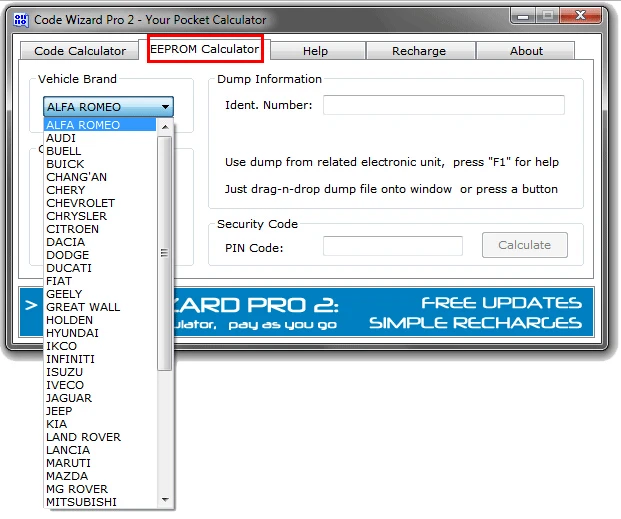Select ALFA ROMEO in the list
621x519 pixels.
(x=100, y=125)
